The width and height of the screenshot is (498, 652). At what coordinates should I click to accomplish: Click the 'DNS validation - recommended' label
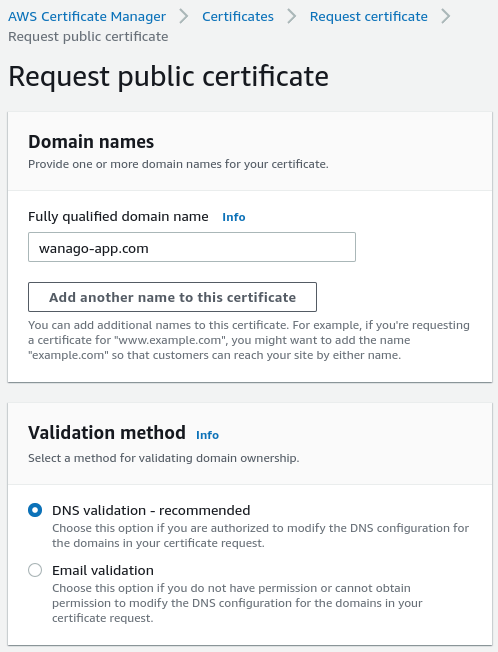tap(151, 510)
